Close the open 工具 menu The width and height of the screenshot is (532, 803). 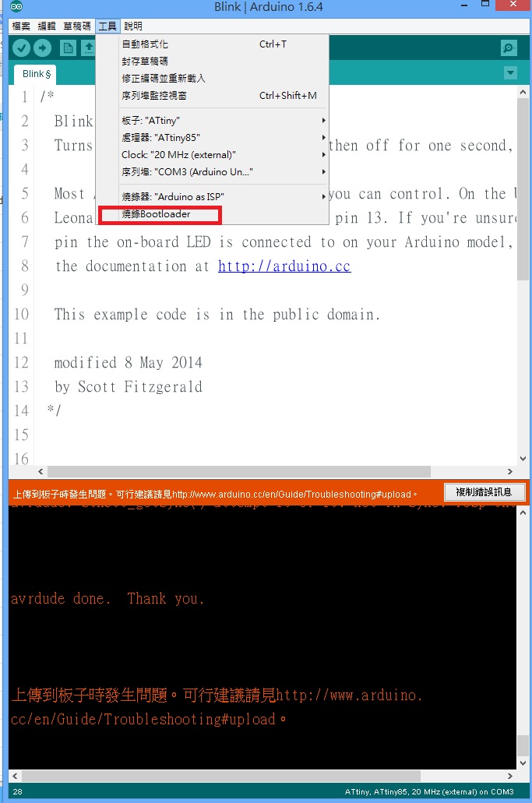coord(107,26)
